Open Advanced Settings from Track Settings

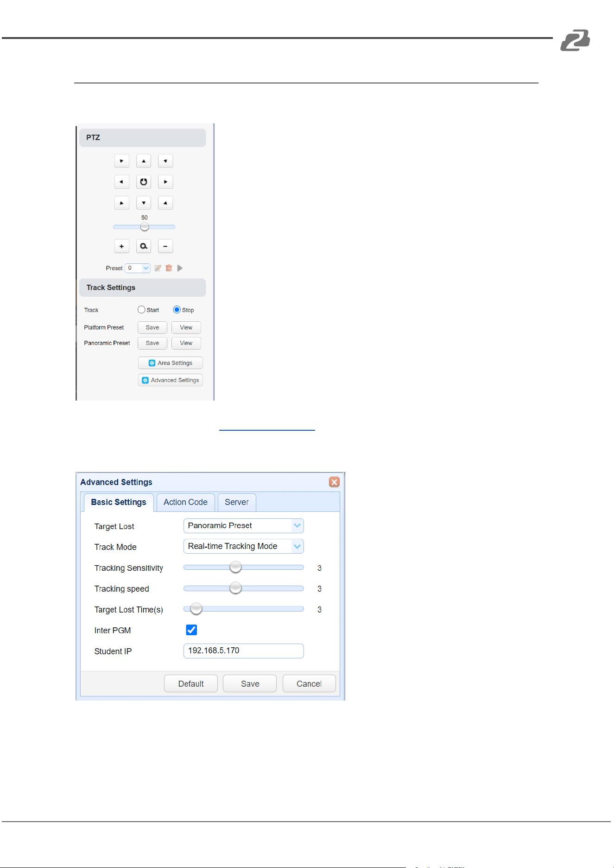171,380
